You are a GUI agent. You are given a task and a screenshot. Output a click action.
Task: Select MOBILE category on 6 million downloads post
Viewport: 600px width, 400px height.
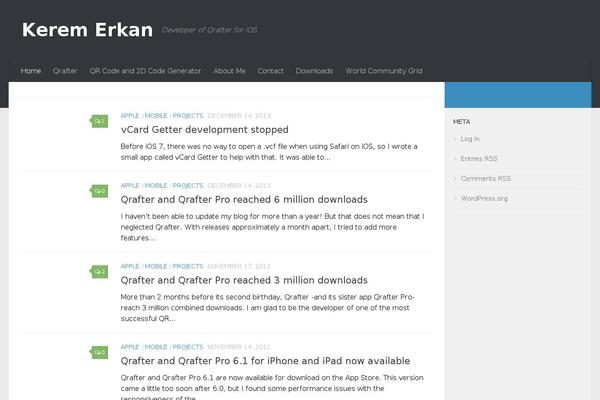point(156,186)
